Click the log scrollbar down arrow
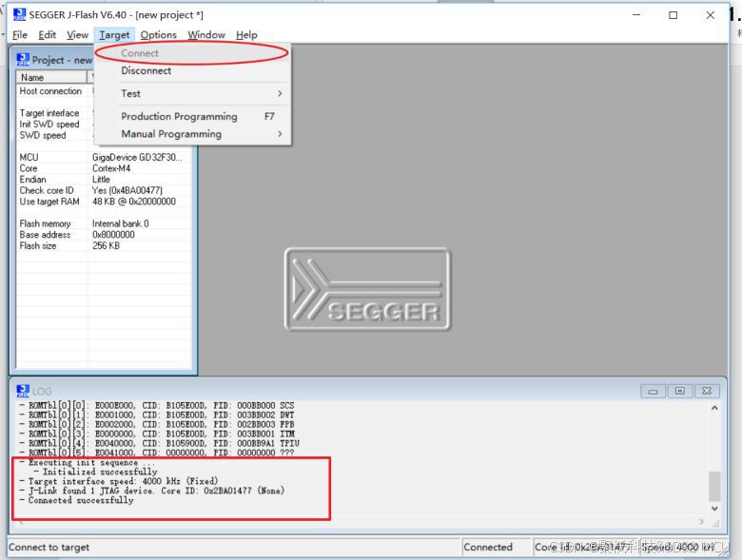742x560 pixels. (x=714, y=509)
